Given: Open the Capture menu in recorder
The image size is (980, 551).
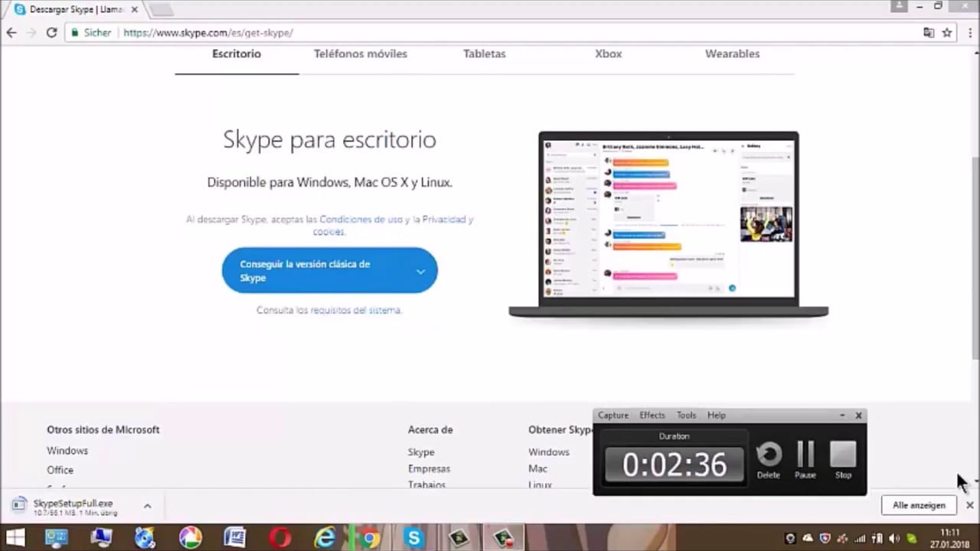Looking at the screenshot, I should (613, 415).
